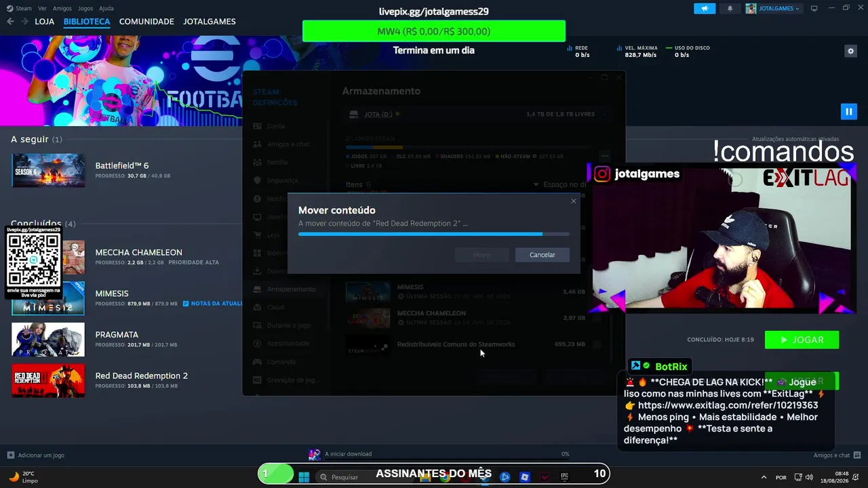Open the Jogos menu

coord(85,8)
